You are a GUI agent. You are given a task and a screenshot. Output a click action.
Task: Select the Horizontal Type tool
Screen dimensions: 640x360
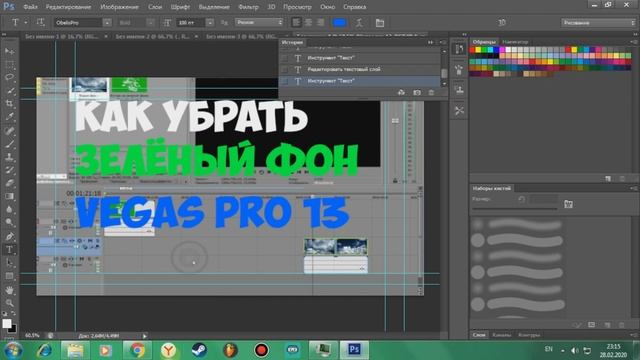point(9,249)
